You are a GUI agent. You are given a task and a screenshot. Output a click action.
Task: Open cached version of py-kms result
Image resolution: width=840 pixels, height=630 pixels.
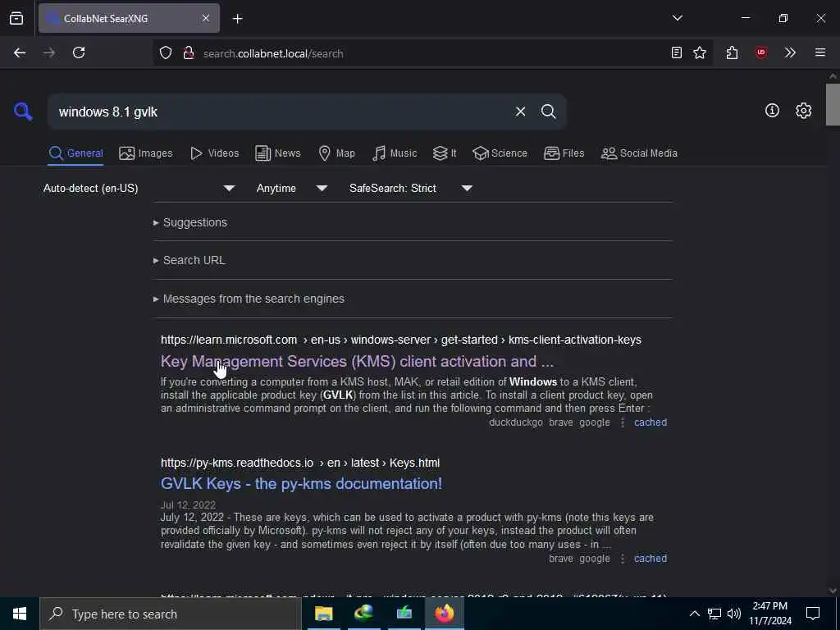pyautogui.click(x=651, y=558)
